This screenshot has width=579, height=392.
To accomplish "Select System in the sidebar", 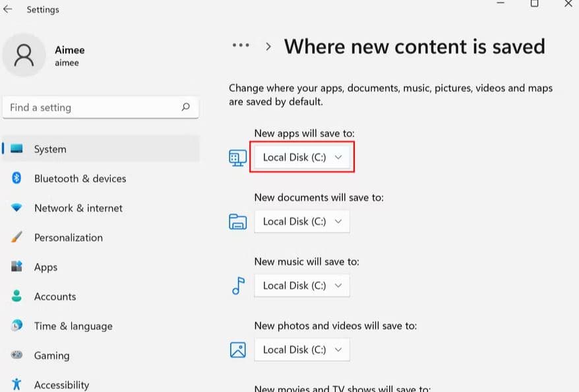I will (x=50, y=149).
